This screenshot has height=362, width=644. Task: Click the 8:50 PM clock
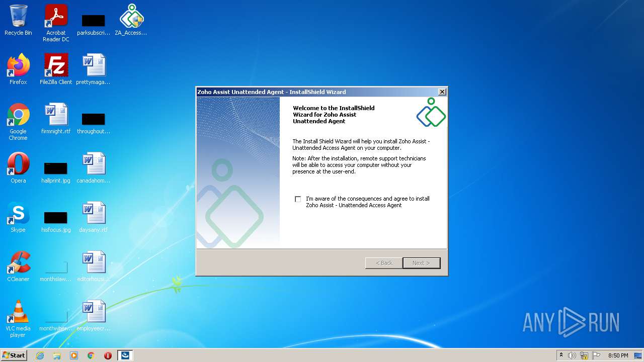618,355
